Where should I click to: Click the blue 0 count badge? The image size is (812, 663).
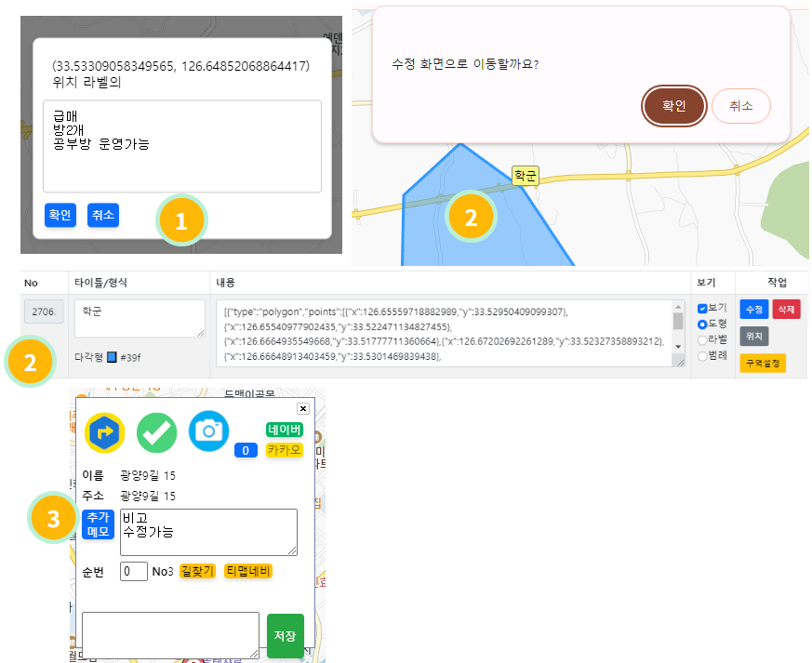coord(246,450)
